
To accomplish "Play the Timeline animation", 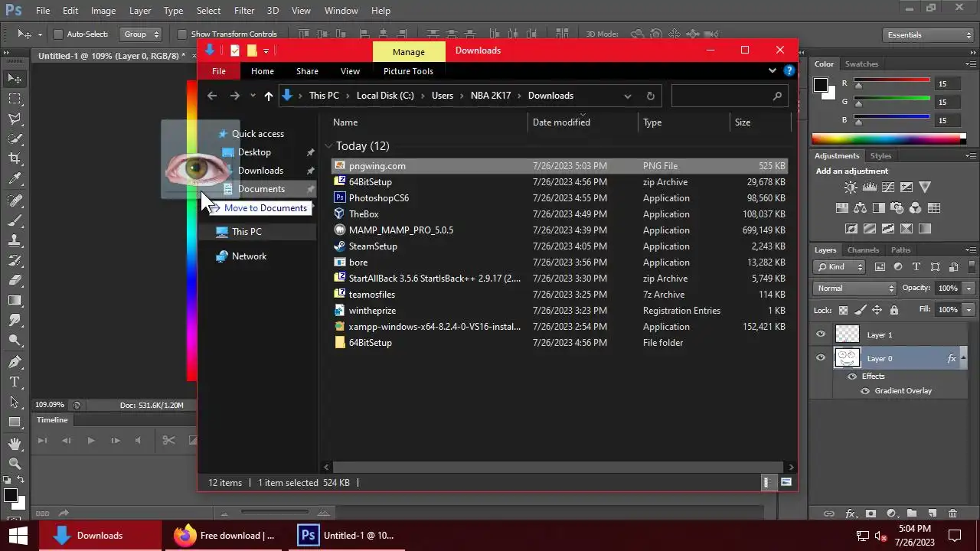I will click(90, 440).
